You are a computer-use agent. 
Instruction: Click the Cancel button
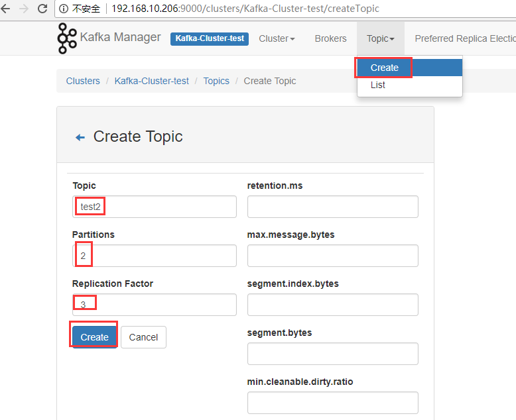click(143, 337)
